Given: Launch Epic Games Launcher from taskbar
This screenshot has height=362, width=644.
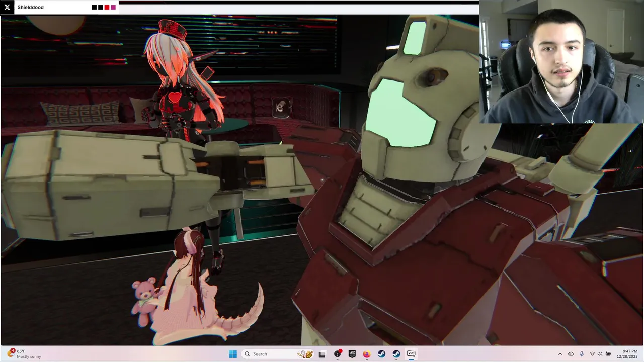Looking at the screenshot, I should pos(352,354).
